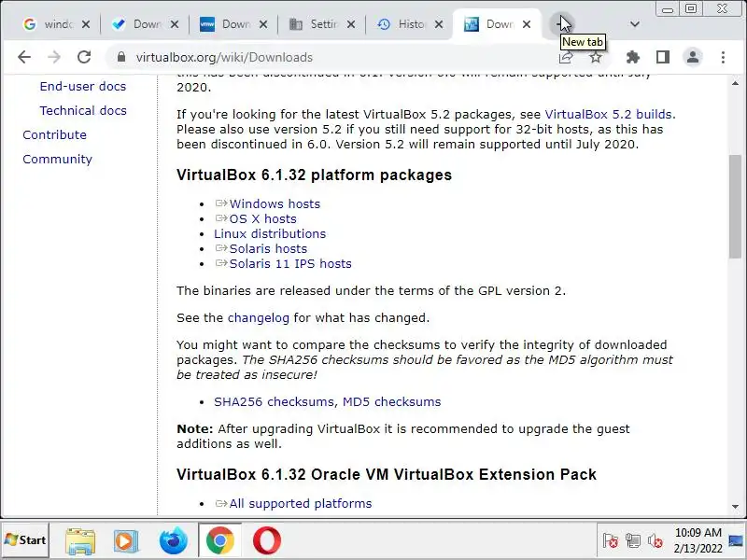Screen dimensions: 747x560
Task: Open the Chrome three-dot menu
Action: (x=723, y=57)
